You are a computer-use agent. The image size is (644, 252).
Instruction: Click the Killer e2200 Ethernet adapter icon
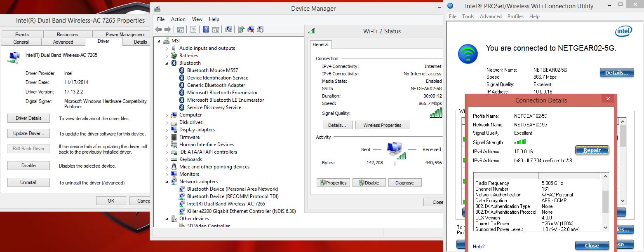point(182,211)
